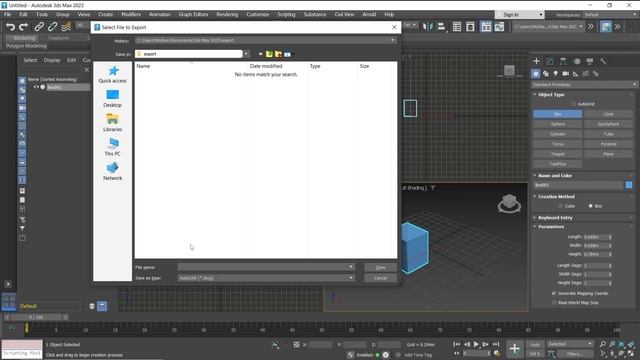This screenshot has height=360, width=640.
Task: Click the Cancel button in dialog
Action: tap(380, 278)
